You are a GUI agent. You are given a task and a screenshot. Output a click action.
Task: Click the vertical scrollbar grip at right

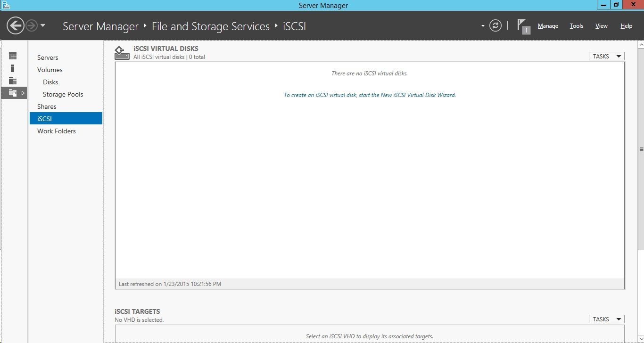click(x=641, y=149)
